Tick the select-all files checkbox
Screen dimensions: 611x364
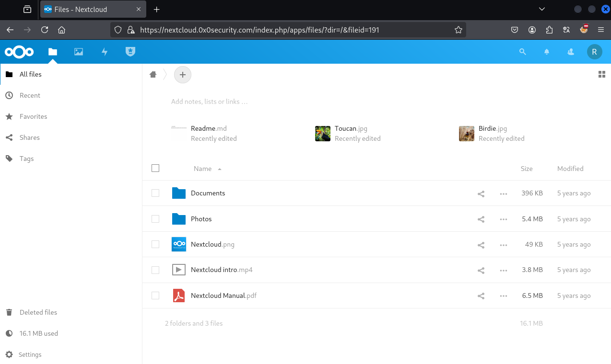click(x=155, y=168)
